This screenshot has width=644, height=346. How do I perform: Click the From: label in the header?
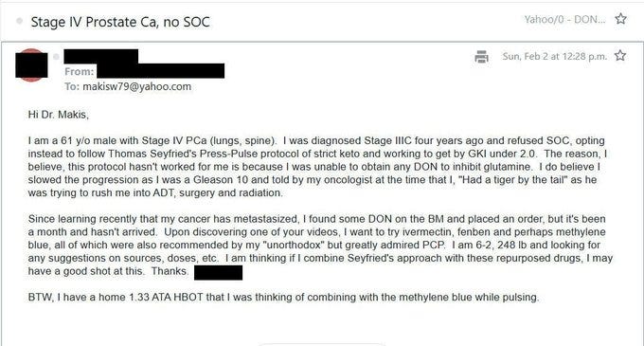point(80,71)
